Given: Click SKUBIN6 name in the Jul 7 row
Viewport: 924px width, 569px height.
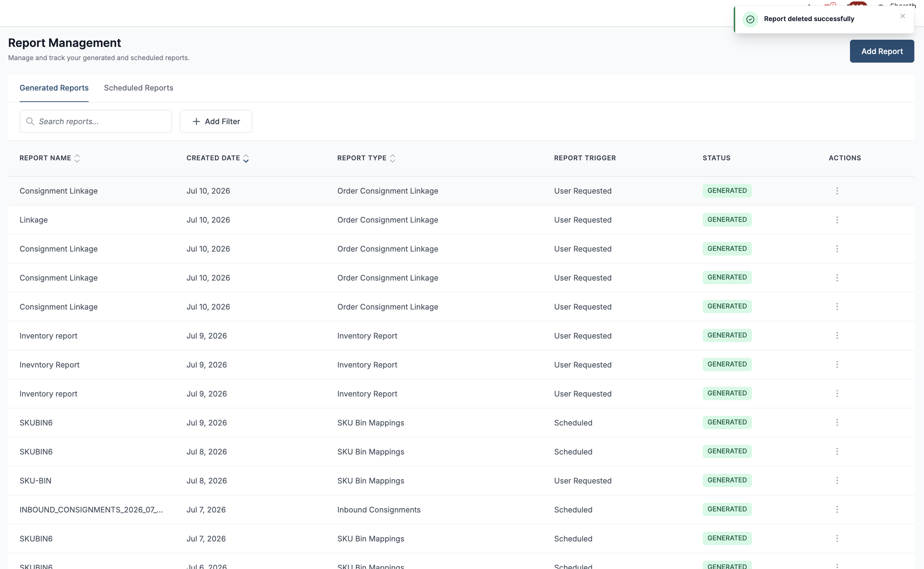Looking at the screenshot, I should pos(36,539).
